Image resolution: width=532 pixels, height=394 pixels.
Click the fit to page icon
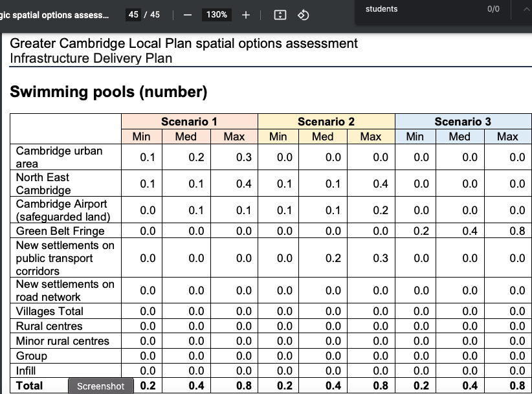[280, 15]
